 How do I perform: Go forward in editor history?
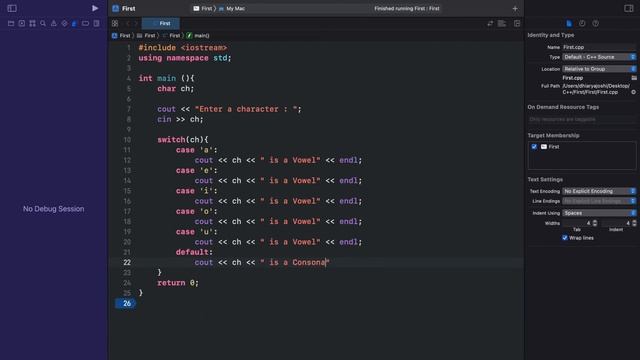click(x=136, y=24)
